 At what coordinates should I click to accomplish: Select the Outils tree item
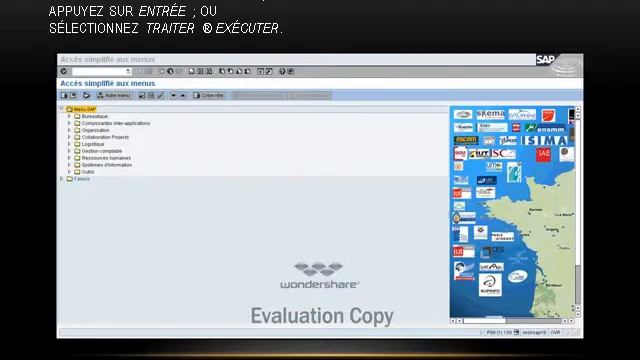click(88, 172)
